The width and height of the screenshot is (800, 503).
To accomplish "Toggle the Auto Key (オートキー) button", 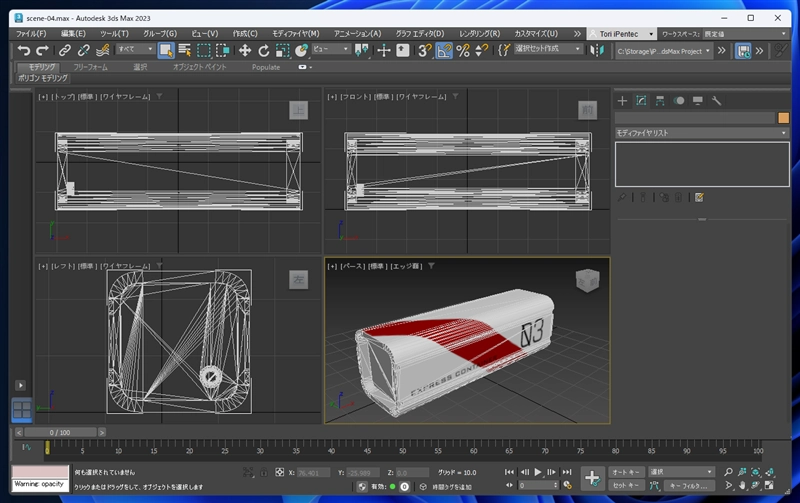I will pyautogui.click(x=626, y=472).
